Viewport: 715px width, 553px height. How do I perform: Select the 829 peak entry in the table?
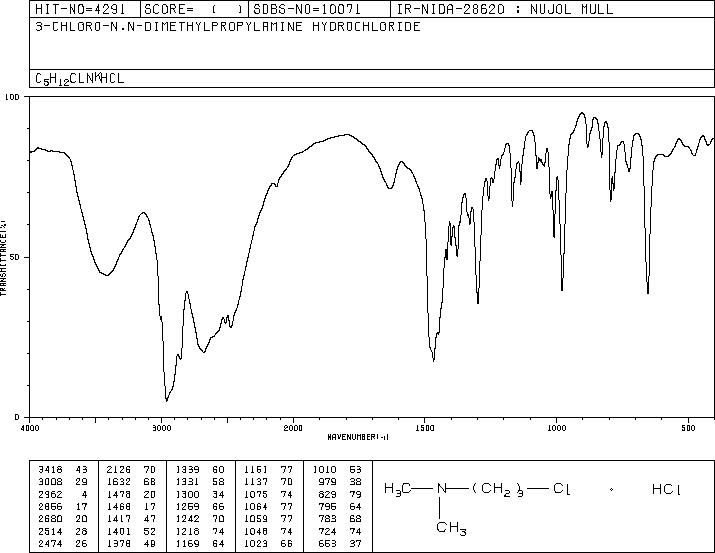[340, 494]
